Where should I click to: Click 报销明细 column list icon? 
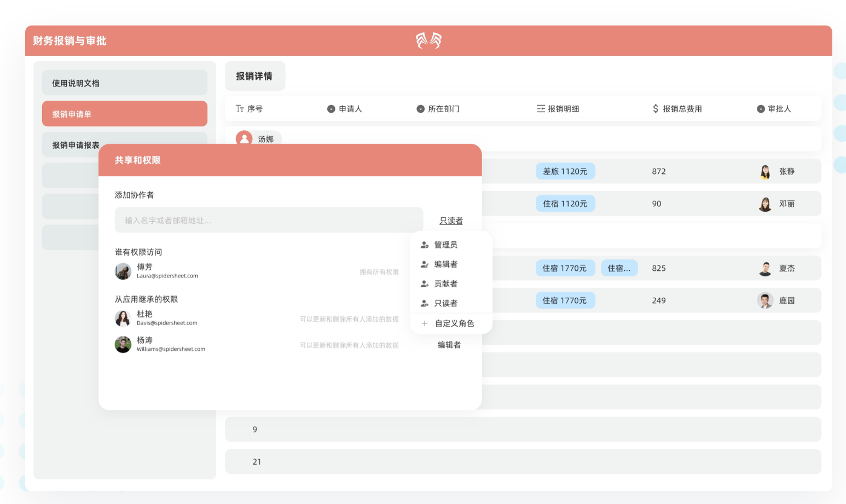click(541, 109)
